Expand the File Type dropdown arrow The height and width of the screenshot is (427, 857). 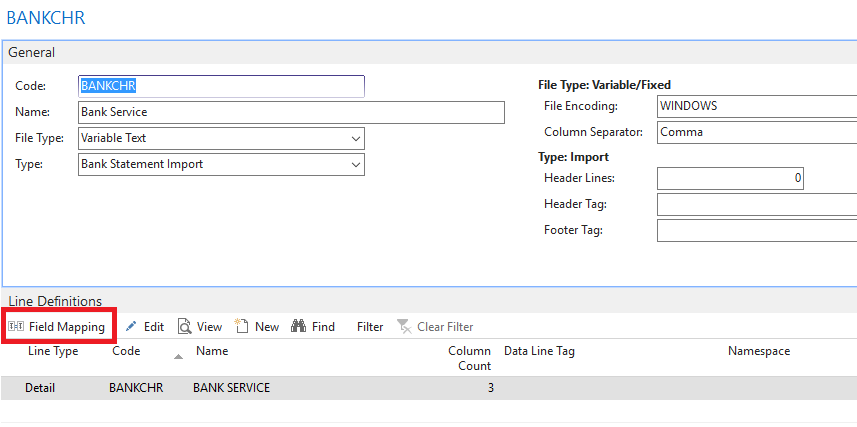[x=356, y=138]
